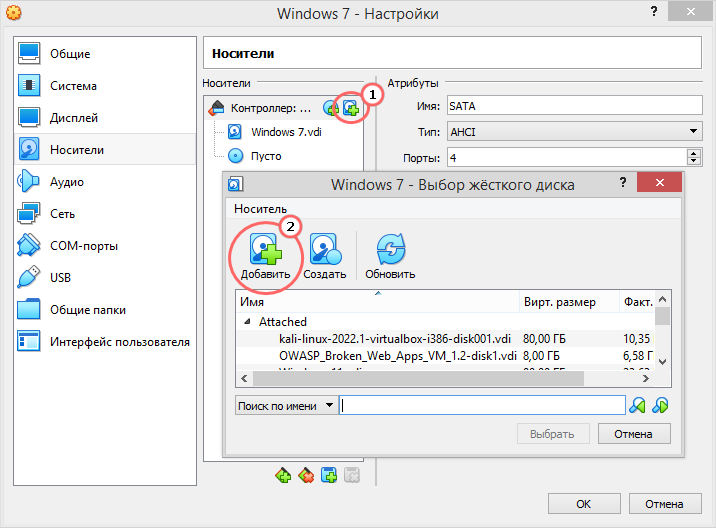This screenshot has height=528, width=716.
Task: Open the Общие settings section
Action: coord(105,53)
